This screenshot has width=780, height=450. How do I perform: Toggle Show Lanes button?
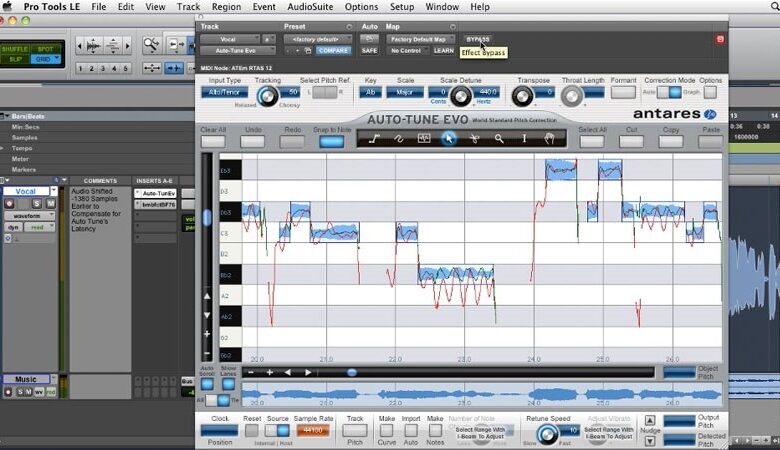(228, 384)
